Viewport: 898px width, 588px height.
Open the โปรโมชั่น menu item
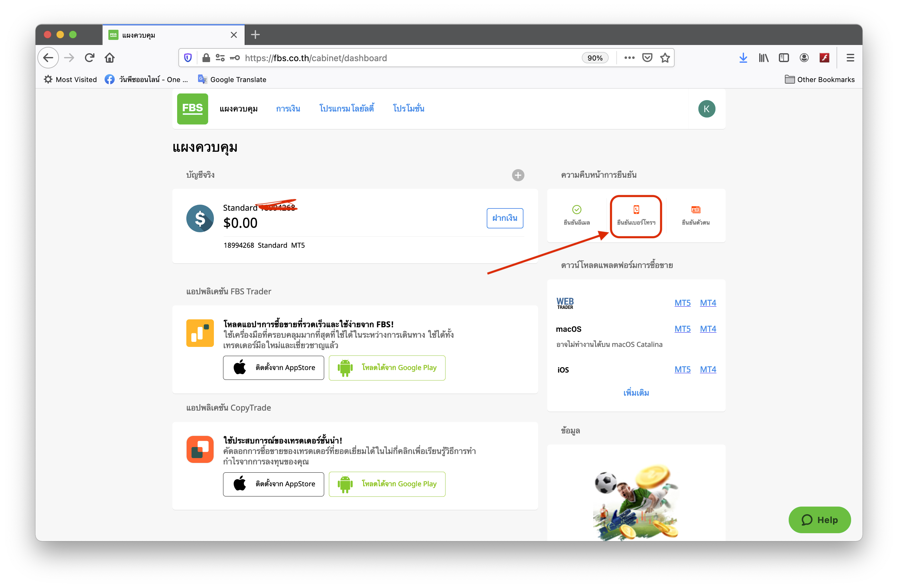click(409, 109)
